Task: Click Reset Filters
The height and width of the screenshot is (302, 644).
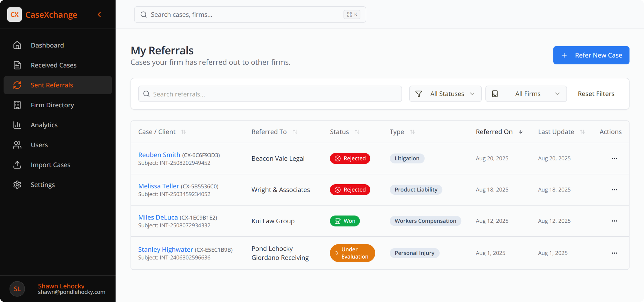Action: pos(596,94)
